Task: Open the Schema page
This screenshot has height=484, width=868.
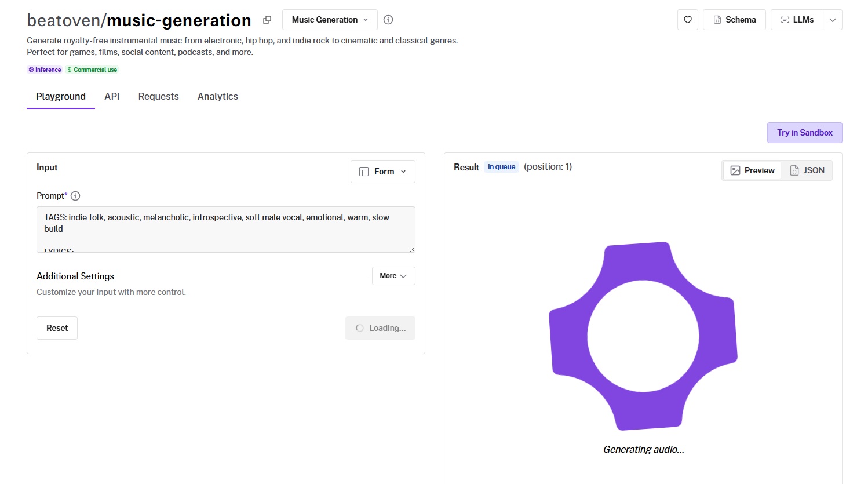Action: pos(734,20)
